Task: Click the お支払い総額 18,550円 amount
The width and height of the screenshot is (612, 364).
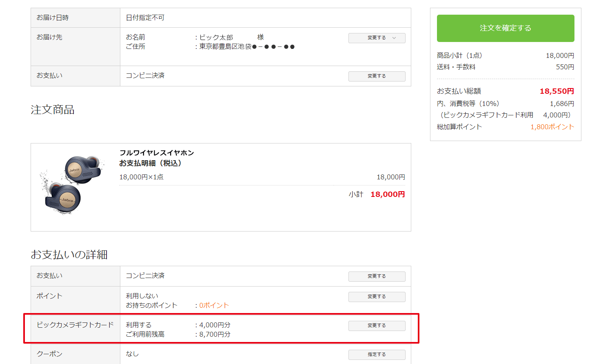Action: click(x=557, y=91)
